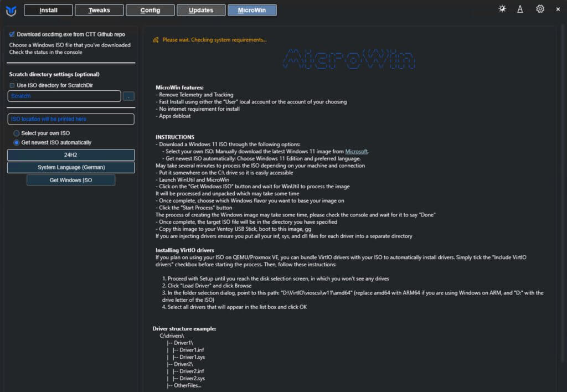Open the Config tab

point(150,10)
